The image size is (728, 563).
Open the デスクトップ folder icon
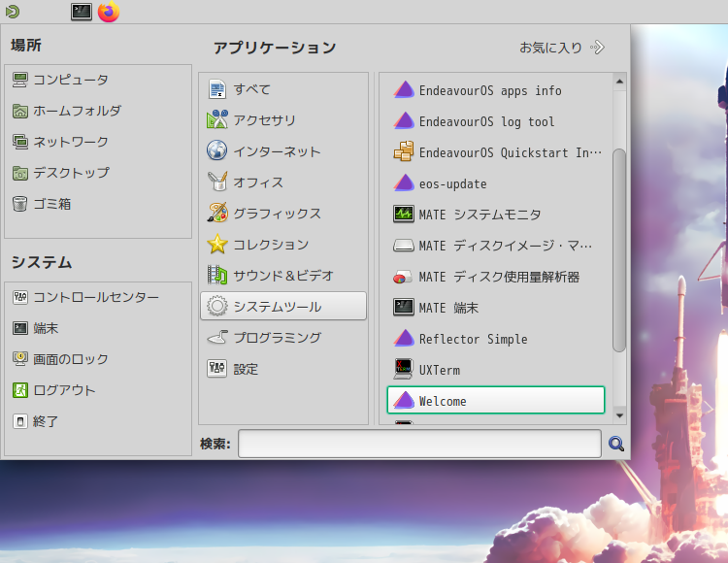(x=20, y=173)
